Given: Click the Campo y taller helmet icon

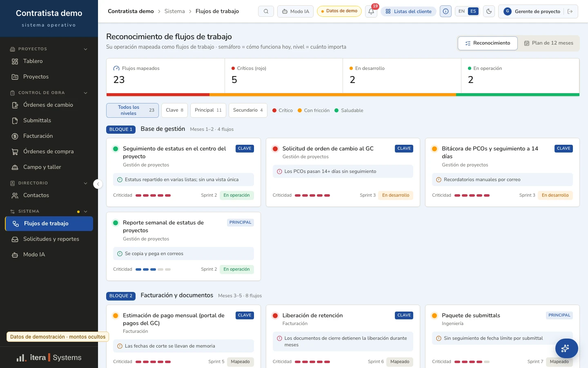Looking at the screenshot, I should pos(15,167).
